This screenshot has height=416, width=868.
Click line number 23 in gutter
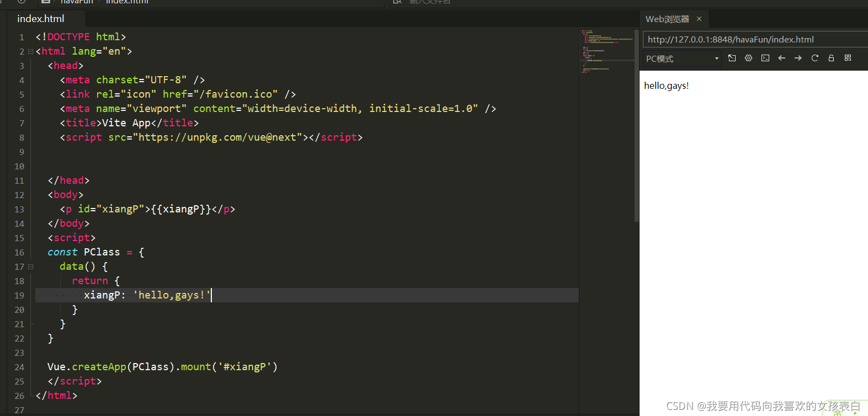tap(19, 353)
